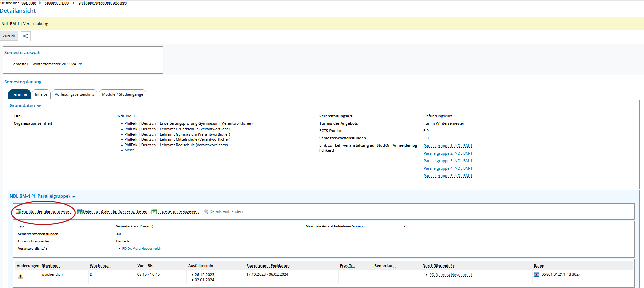Switch to the Inhalte tab

click(41, 94)
